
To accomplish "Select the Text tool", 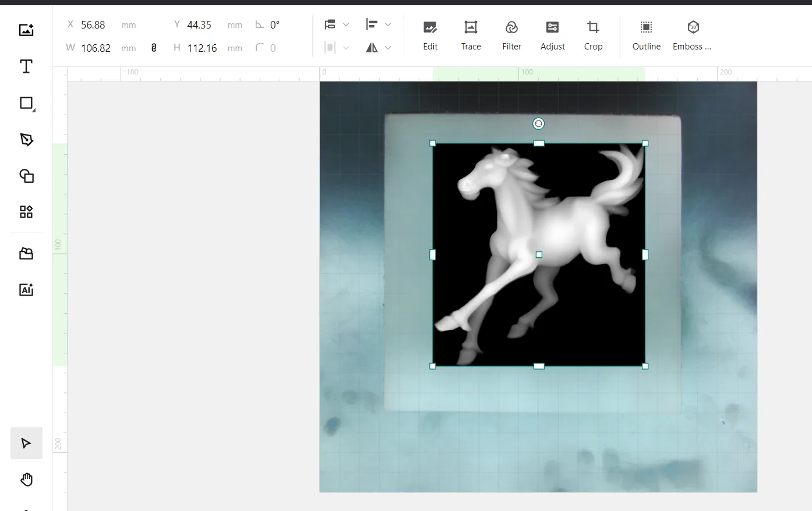I will [26, 66].
